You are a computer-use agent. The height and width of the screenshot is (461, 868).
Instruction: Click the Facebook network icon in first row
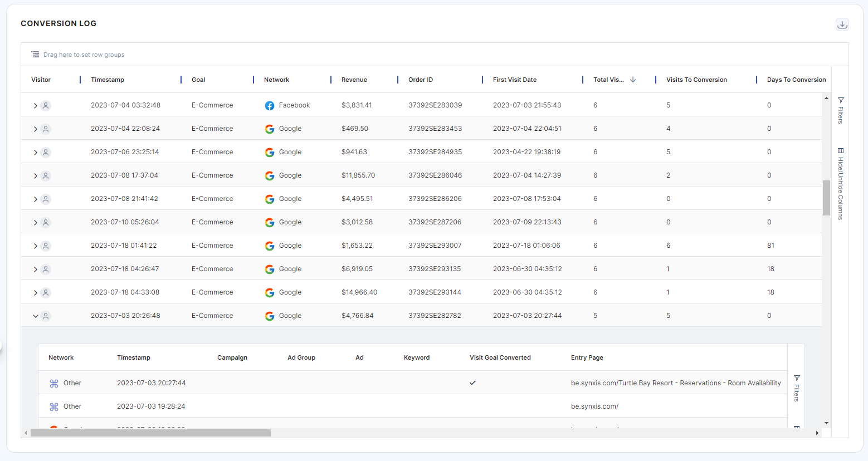tap(270, 106)
